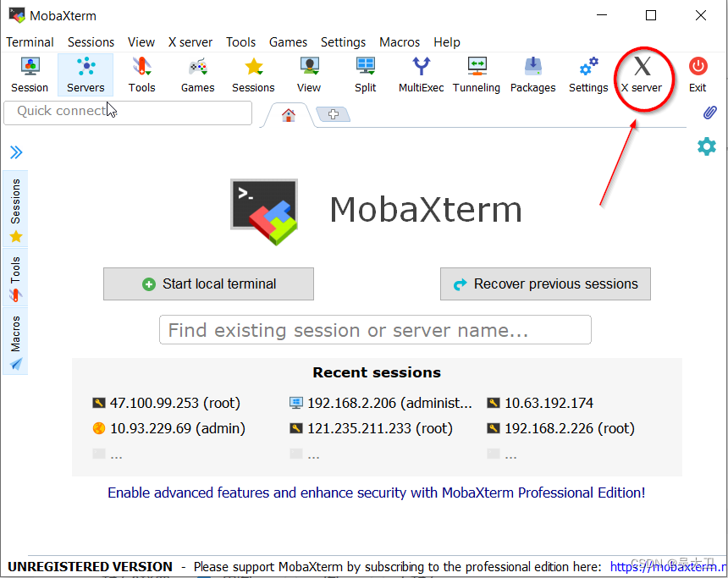Open a new tab with the plus button
728x578 pixels.
[x=333, y=114]
